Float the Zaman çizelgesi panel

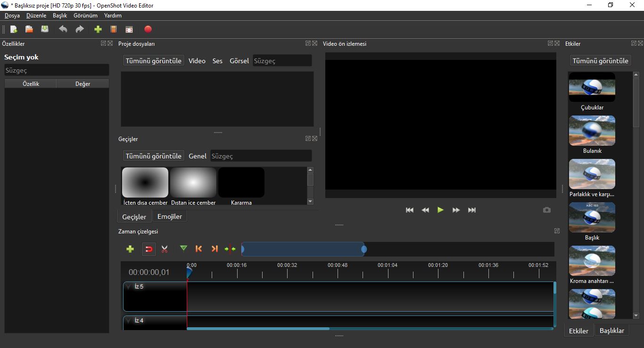[557, 231]
